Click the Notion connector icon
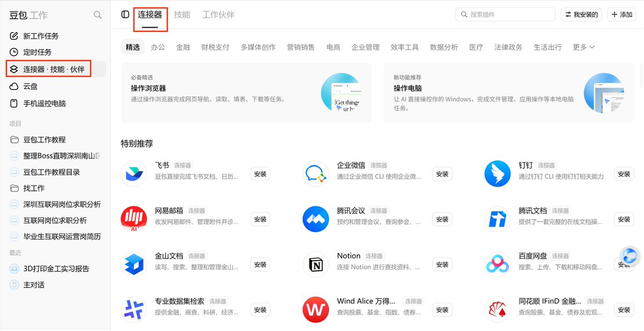Image resolution: width=644 pixels, height=331 pixels. (x=316, y=264)
